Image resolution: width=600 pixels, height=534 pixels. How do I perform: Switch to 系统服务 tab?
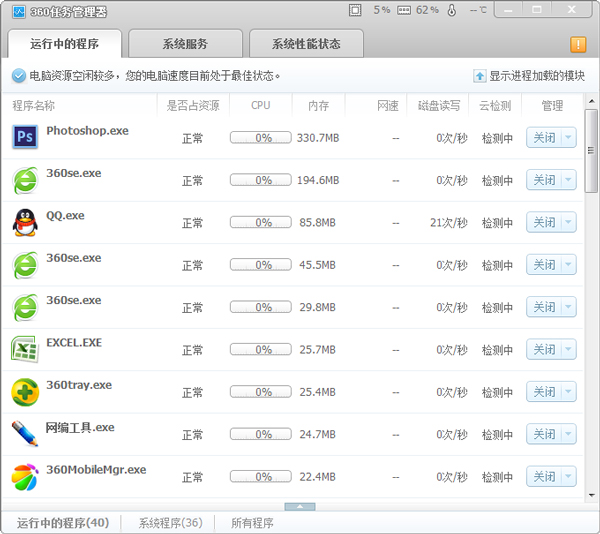(x=185, y=44)
